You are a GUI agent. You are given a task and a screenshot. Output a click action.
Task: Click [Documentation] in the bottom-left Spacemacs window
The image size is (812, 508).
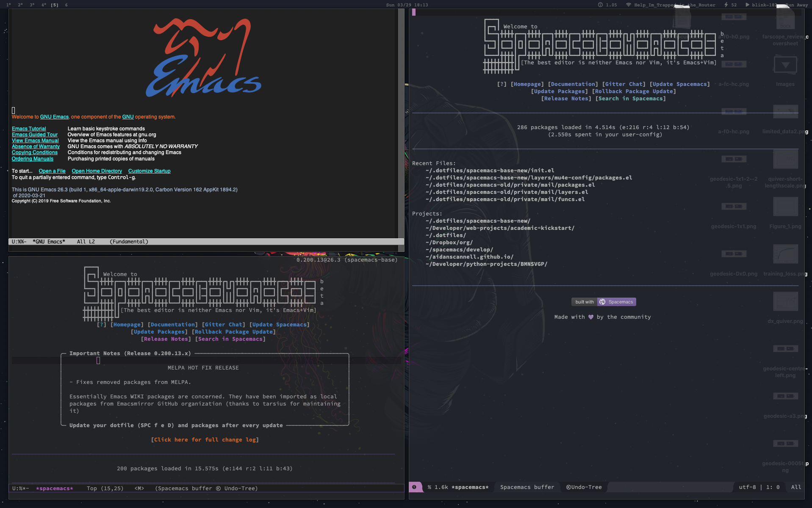coord(173,325)
